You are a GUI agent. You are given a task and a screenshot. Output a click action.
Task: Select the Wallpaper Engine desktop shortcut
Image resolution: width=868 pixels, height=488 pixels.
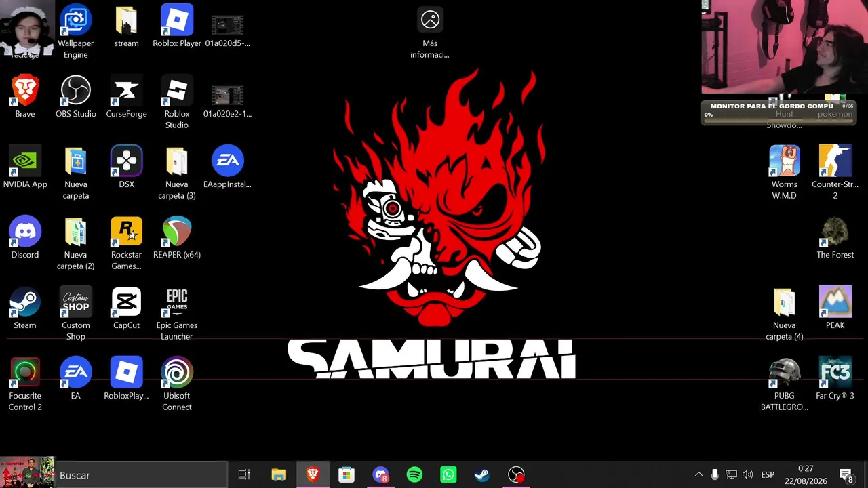pyautogui.click(x=75, y=32)
